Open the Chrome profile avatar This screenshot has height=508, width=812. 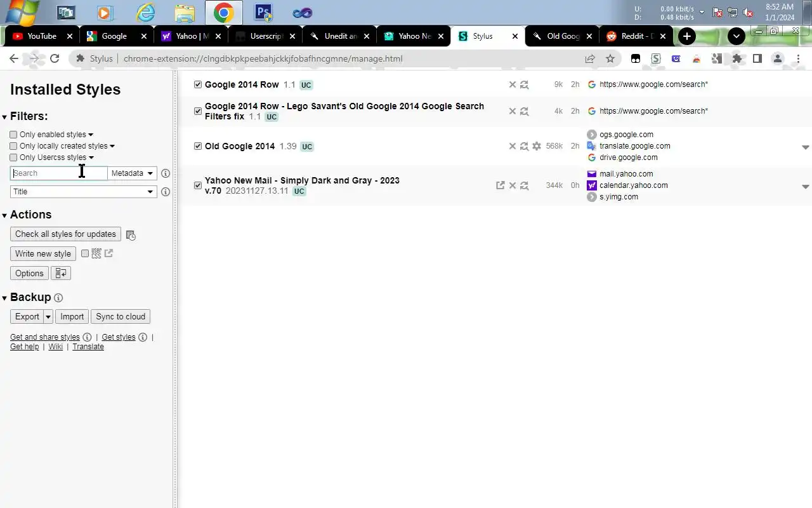coord(778,58)
